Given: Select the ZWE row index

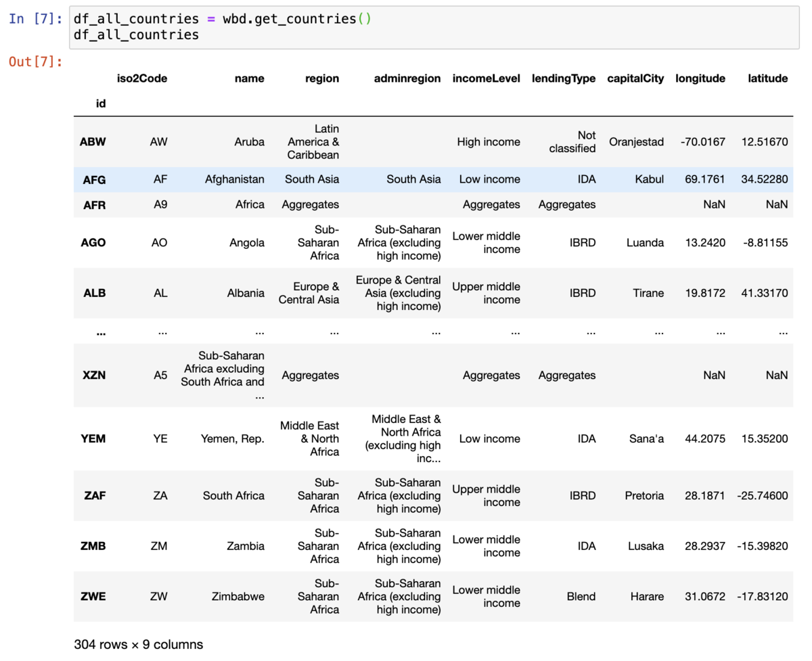Looking at the screenshot, I should pos(93,597).
